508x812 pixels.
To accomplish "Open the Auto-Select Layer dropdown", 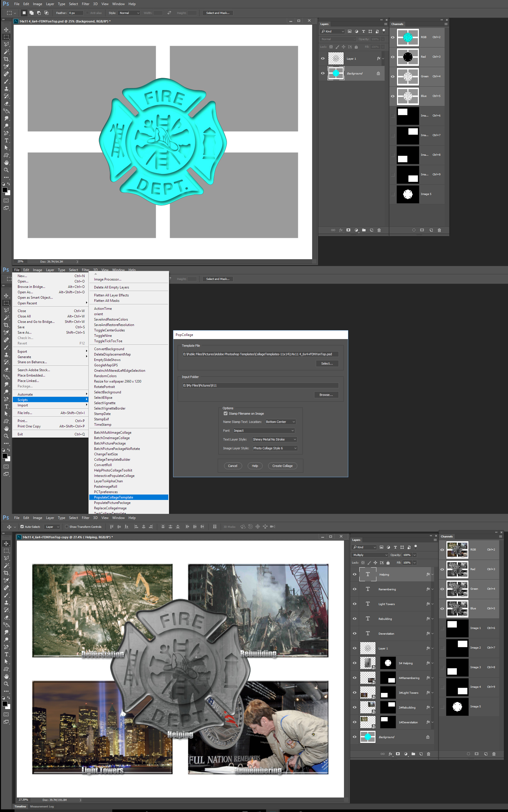I will click(x=52, y=527).
